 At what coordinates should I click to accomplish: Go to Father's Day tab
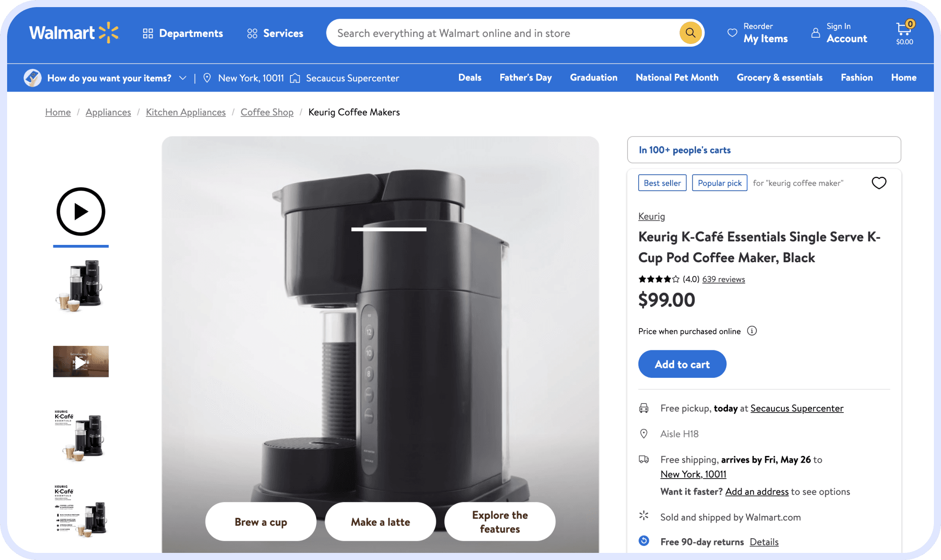[x=525, y=78]
